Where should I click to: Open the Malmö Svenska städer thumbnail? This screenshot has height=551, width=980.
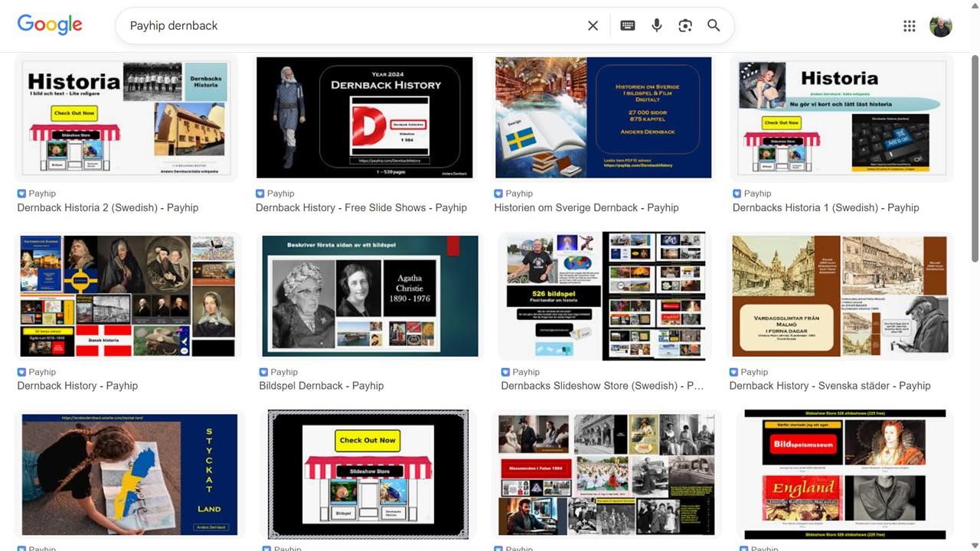click(840, 295)
